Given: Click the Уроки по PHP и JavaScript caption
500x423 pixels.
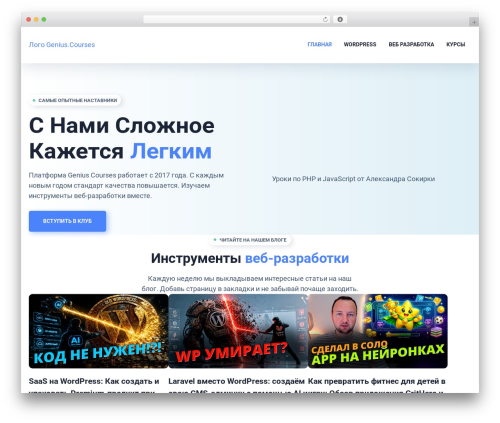Looking at the screenshot, I should point(353,179).
